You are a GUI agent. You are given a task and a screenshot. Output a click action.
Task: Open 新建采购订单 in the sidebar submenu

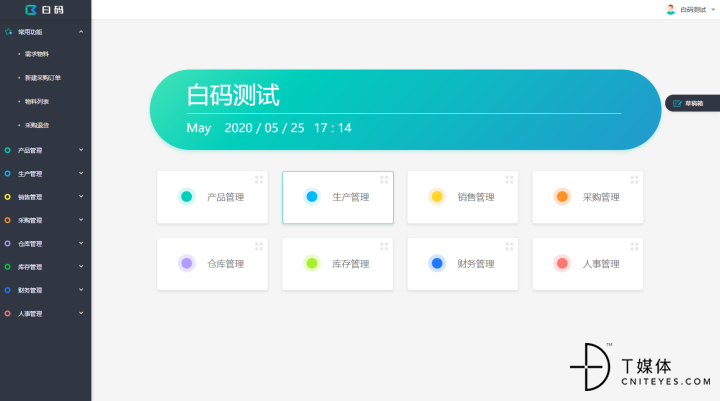43,78
